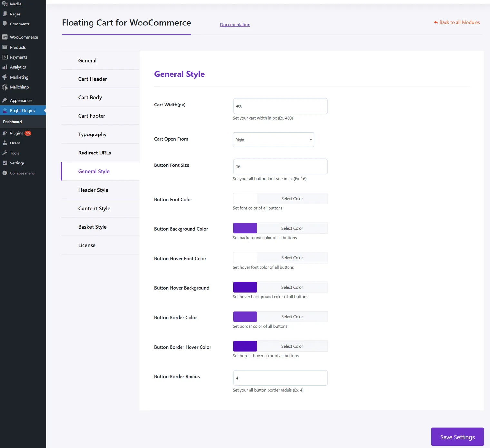Click the Button Hover Background dark purple swatch
This screenshot has height=448, width=490.
tap(245, 287)
